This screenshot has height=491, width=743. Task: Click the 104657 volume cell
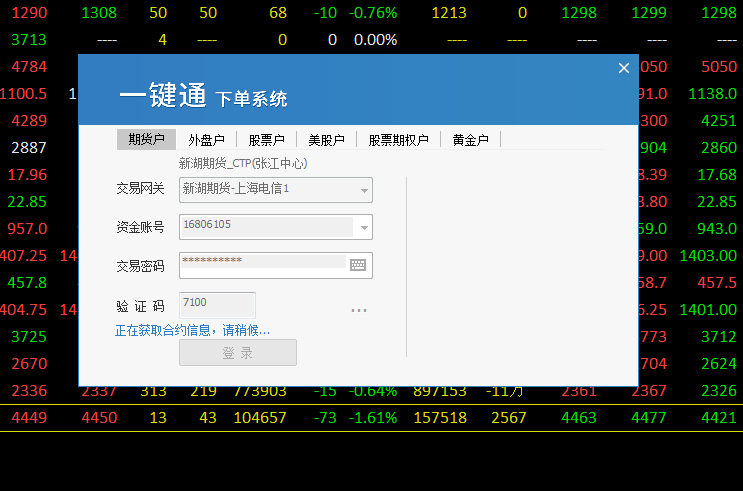(260, 418)
